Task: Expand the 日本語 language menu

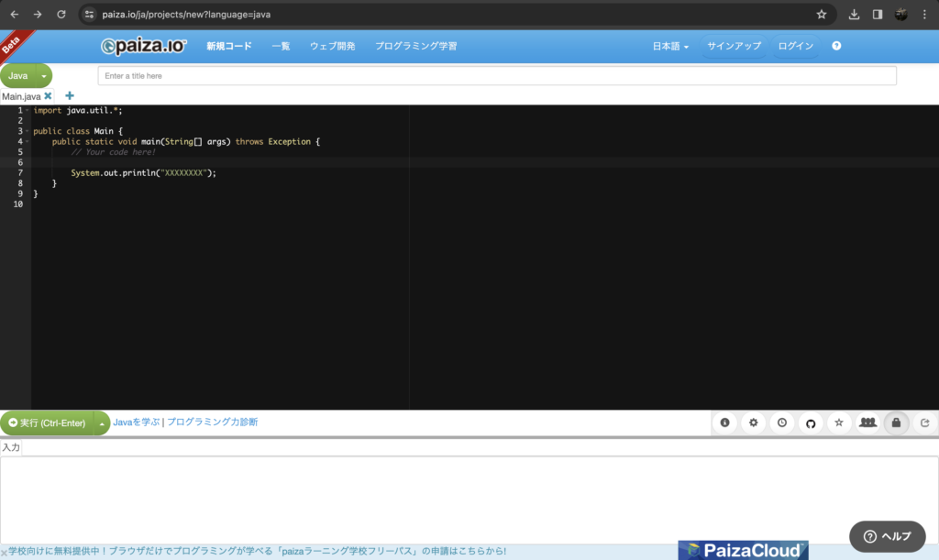Action: point(670,46)
